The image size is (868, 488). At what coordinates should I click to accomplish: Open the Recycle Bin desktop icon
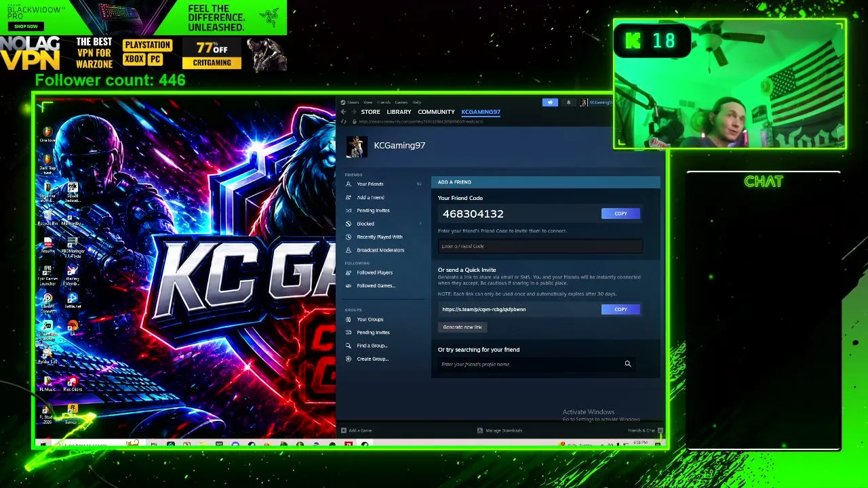pyautogui.click(x=47, y=218)
